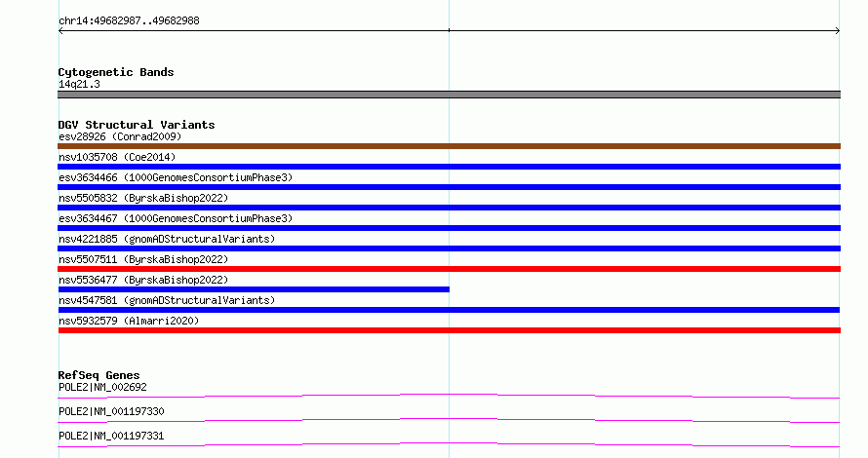Click the left arrowhead of the coordinate ruler

(60, 31)
